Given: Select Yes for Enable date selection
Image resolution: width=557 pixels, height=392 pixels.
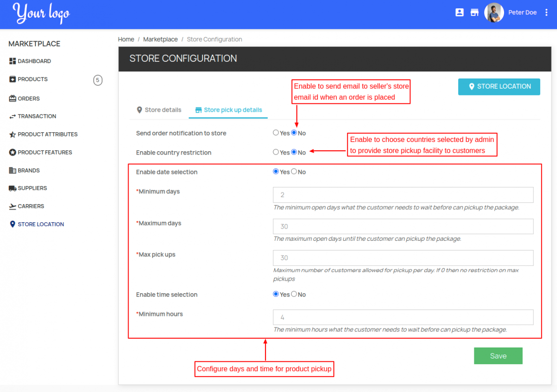Looking at the screenshot, I should 276,172.
